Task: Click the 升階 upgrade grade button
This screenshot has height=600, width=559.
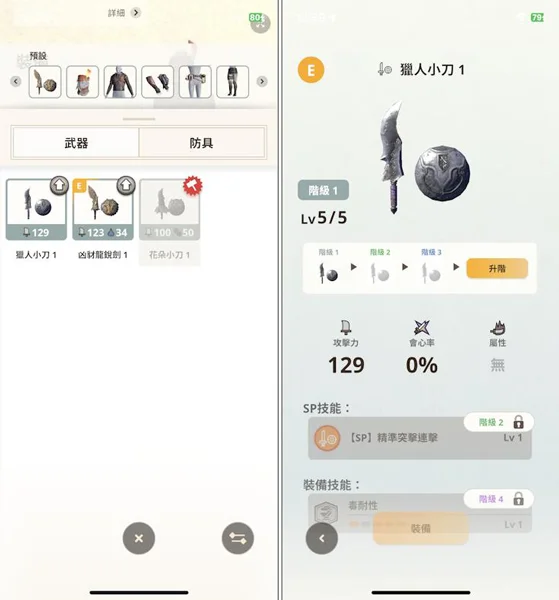Action: [497, 269]
